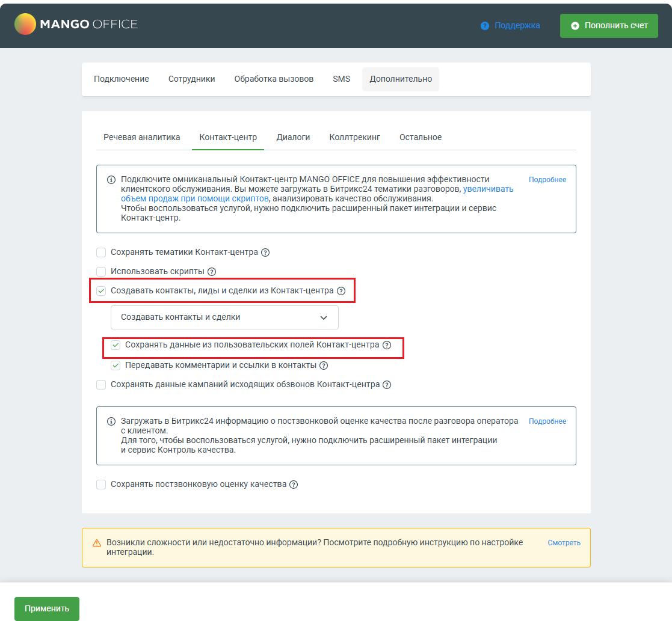
Task: Click the Пополнить счет button
Action: tap(609, 26)
